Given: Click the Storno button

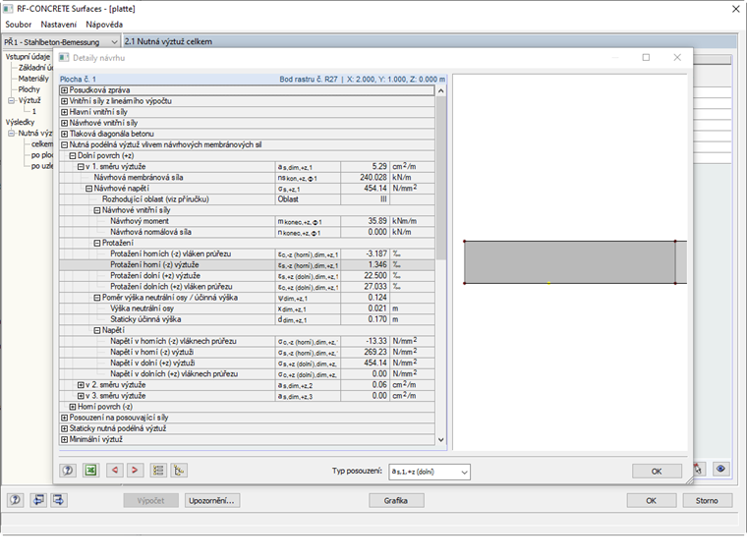Looking at the screenshot, I should [x=707, y=500].
